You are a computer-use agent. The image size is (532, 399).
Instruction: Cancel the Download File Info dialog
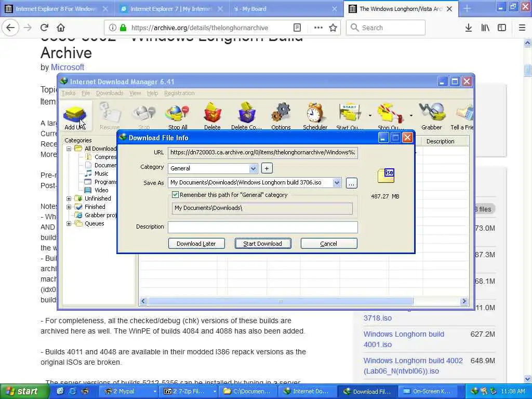tap(328, 244)
